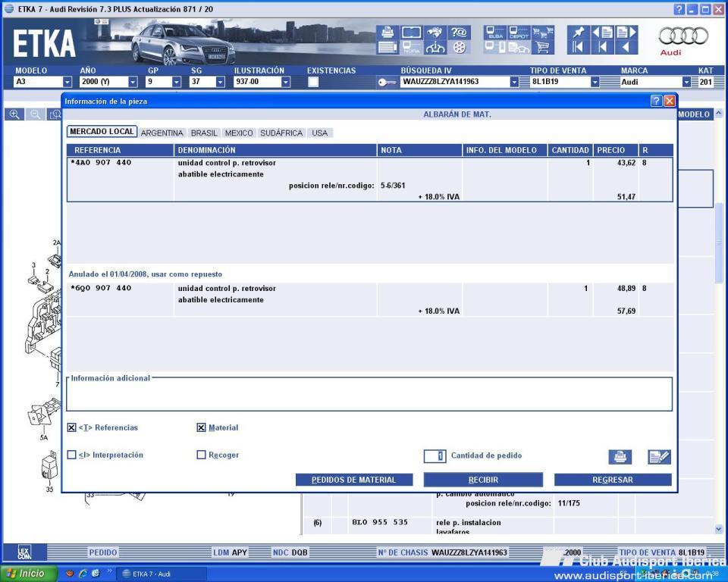Go to next page with document-right arrow icon
Screen dimensions: 728x582
click(626, 33)
